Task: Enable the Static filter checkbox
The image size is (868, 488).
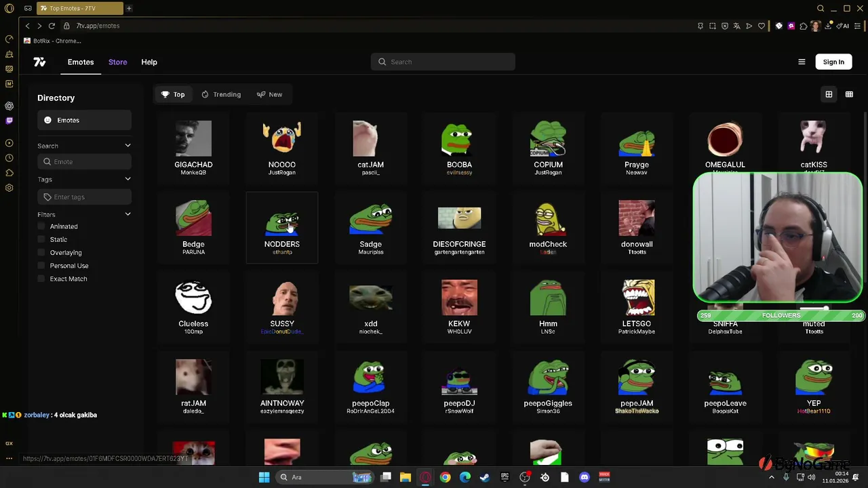Action: pyautogui.click(x=41, y=239)
